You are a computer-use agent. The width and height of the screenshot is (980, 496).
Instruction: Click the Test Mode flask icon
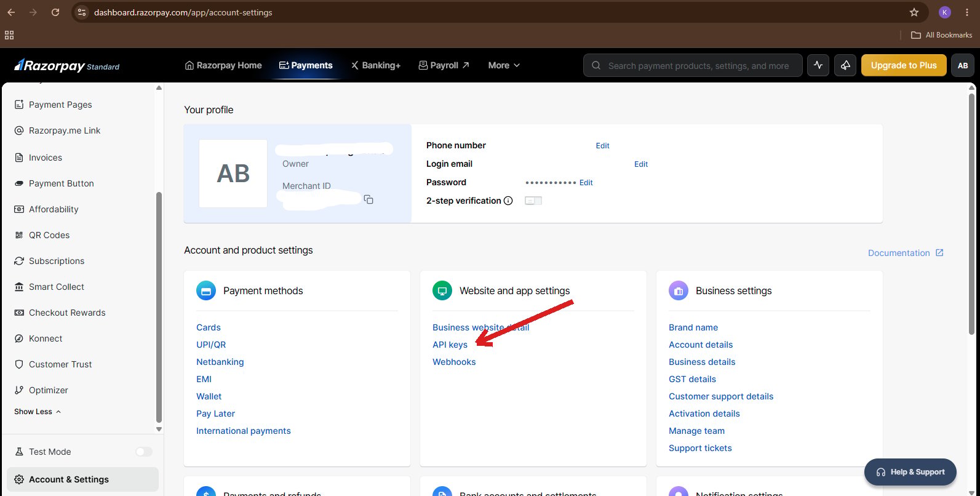pos(19,452)
